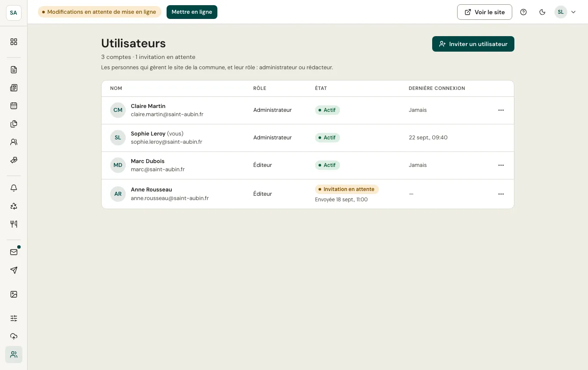Open the envelope messages icon with dot
This screenshot has width=588, height=370.
(14, 252)
